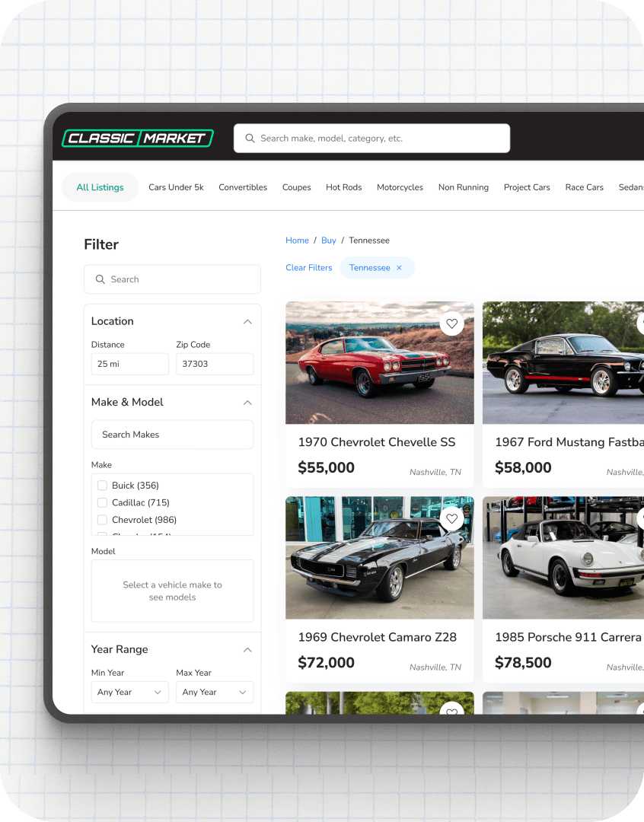Screen dimensions: 644x822
Task: Favorite the 1970 Chevrolet Chevelle SS listing
Action: pos(451,323)
